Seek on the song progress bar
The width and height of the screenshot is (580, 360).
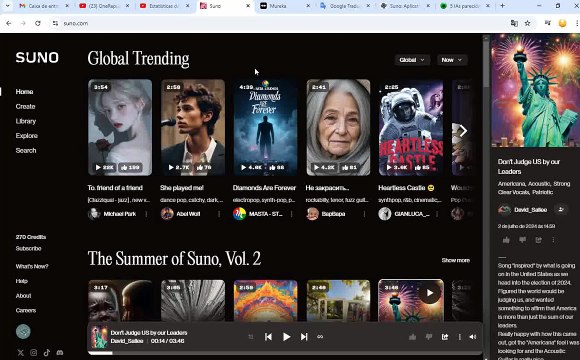pos(285,353)
